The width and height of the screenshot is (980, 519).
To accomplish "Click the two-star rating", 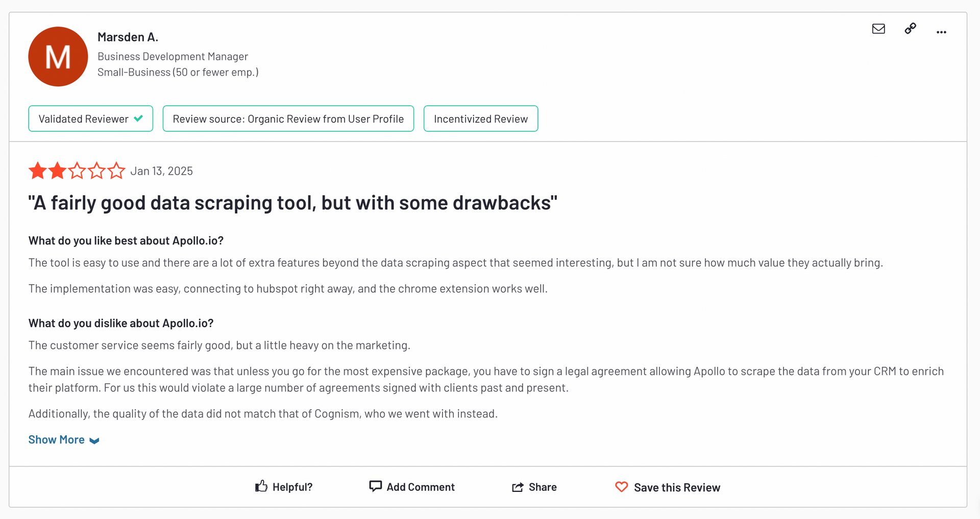I will 77,171.
